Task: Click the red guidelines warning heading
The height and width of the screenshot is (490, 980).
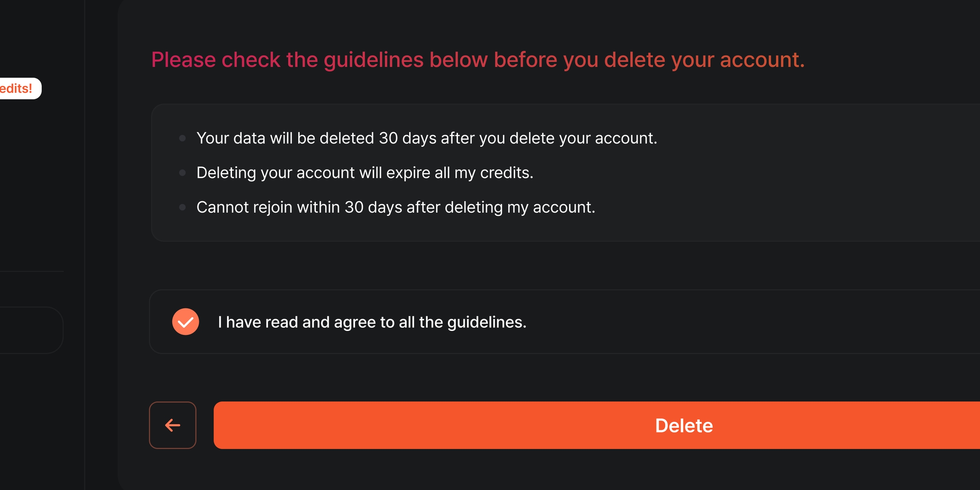Action: [477, 60]
